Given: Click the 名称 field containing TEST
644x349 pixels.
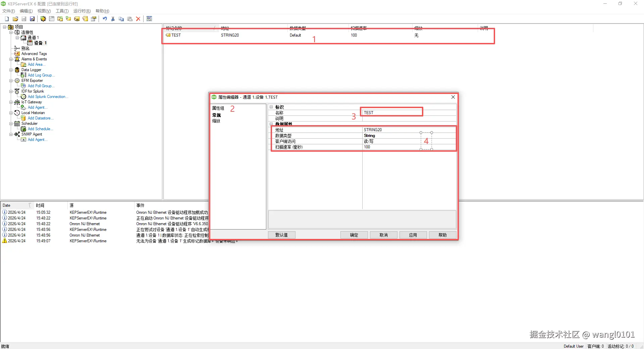Looking at the screenshot, I should 409,113.
